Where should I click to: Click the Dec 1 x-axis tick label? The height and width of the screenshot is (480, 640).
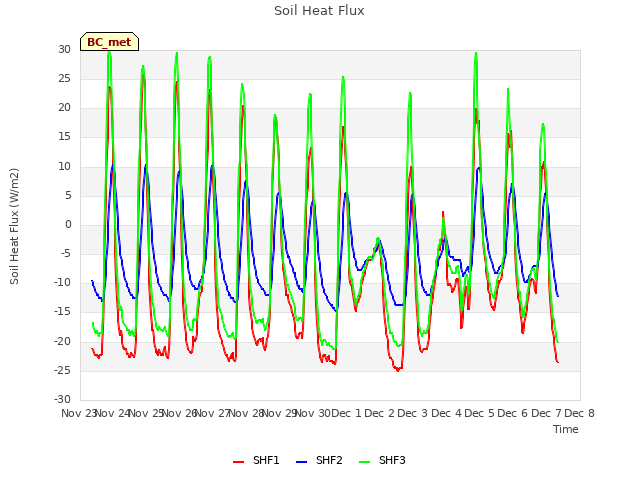(x=346, y=413)
